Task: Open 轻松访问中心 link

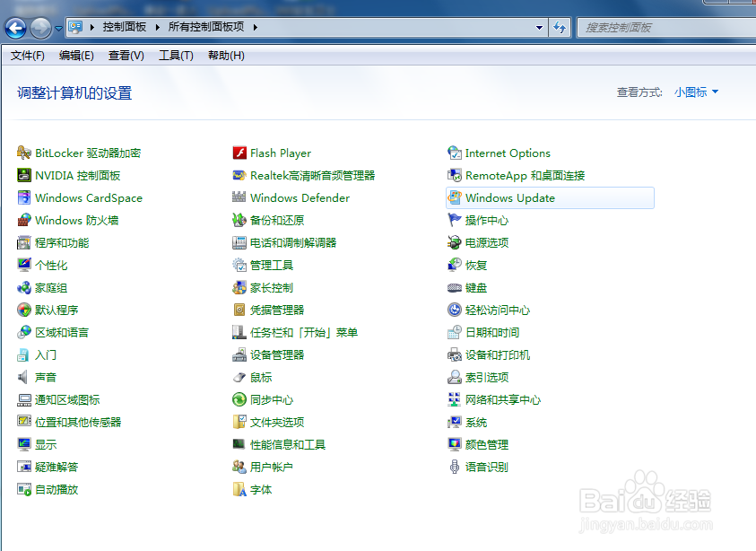Action: tap(498, 310)
